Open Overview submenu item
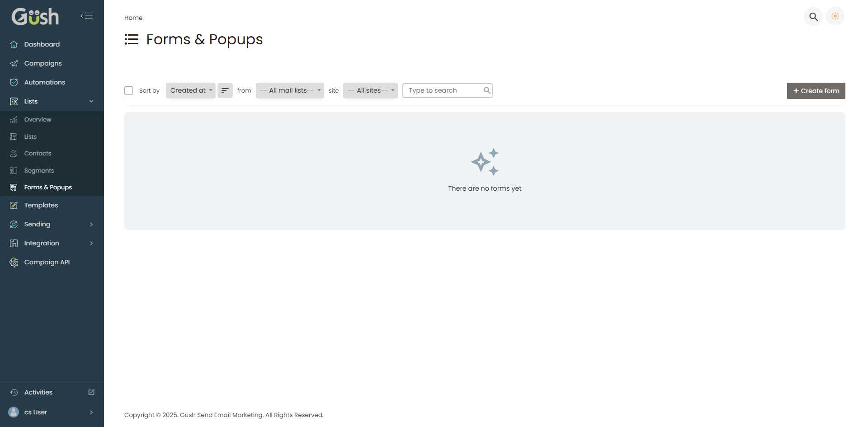This screenshot has height=427, width=868. click(x=52, y=119)
